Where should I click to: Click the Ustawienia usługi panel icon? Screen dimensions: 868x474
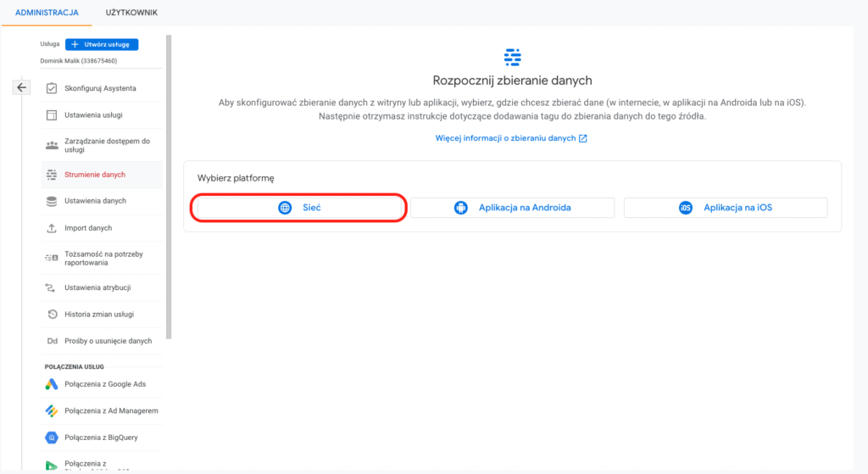51,115
